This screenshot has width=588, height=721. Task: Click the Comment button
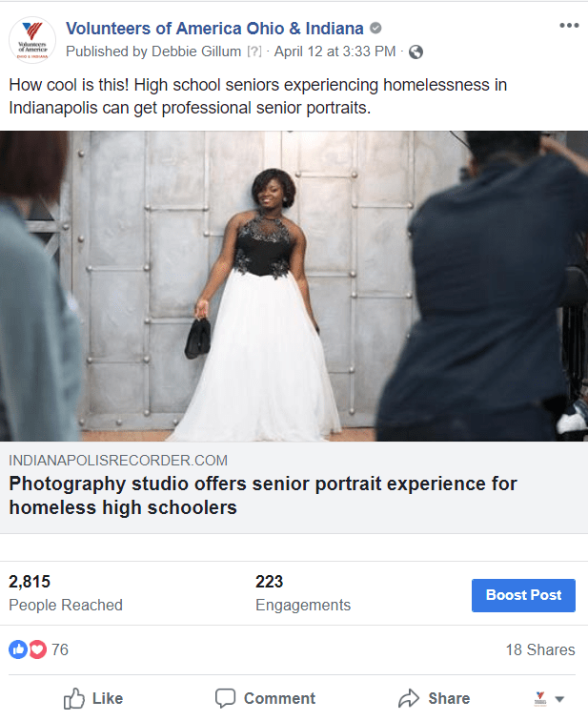[265, 698]
